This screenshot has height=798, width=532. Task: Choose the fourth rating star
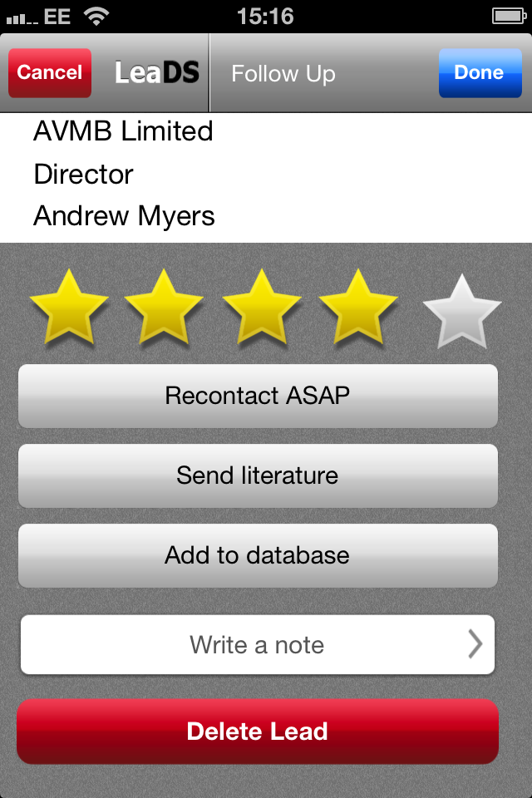(358, 308)
